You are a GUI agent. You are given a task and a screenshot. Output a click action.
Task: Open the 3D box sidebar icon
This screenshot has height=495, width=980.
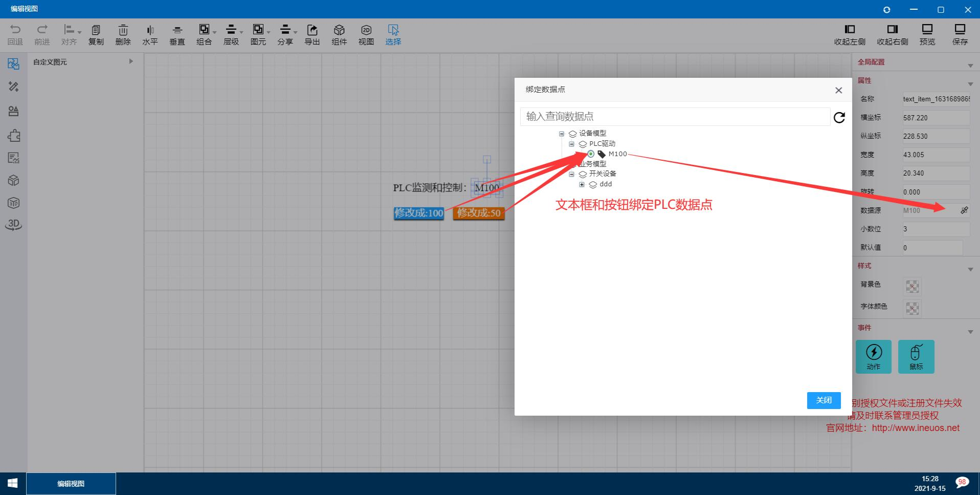coord(14,203)
